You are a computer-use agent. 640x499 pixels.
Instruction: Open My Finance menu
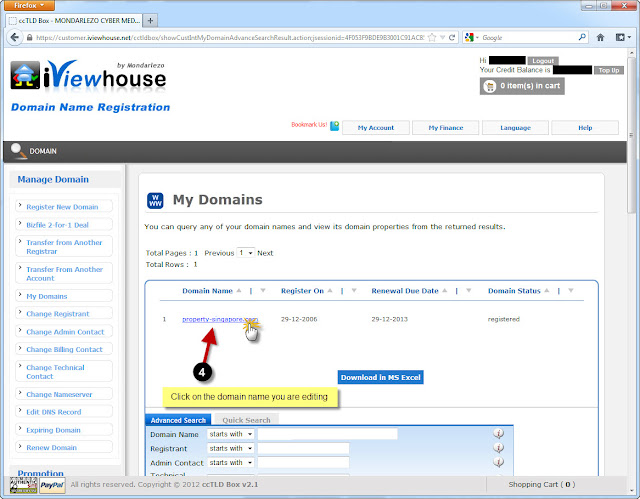[x=446, y=128]
